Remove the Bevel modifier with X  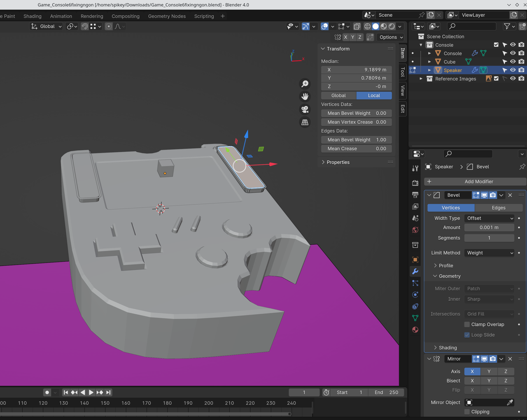[x=510, y=195]
